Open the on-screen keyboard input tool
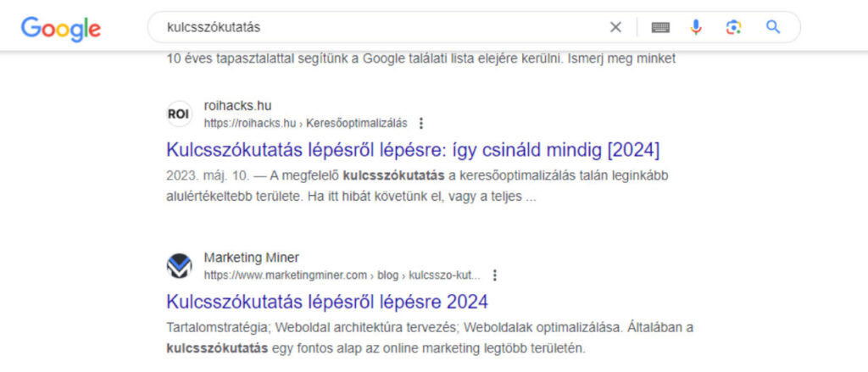 coord(660,27)
